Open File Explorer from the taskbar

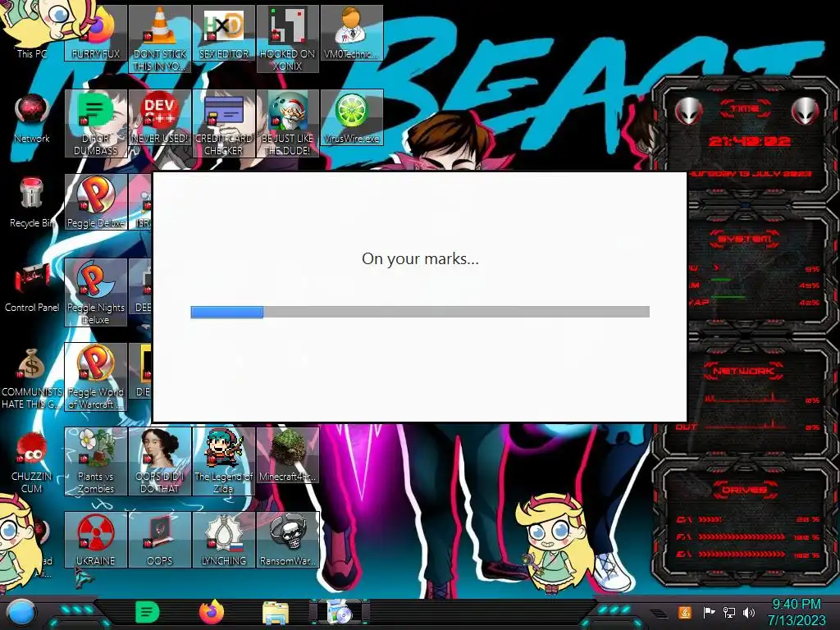276,613
